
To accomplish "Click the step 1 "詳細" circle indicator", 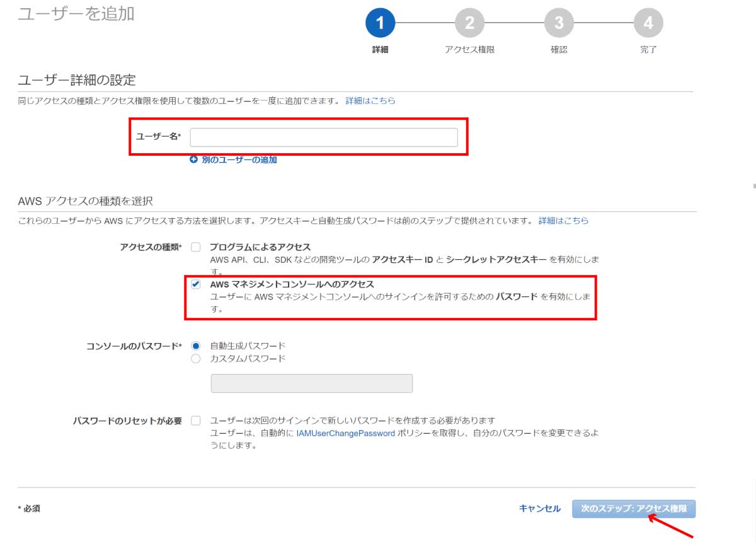I will pyautogui.click(x=381, y=23).
